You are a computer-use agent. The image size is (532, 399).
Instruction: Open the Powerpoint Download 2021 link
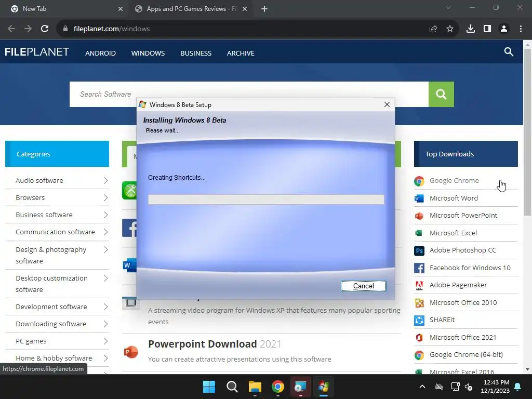tap(215, 344)
